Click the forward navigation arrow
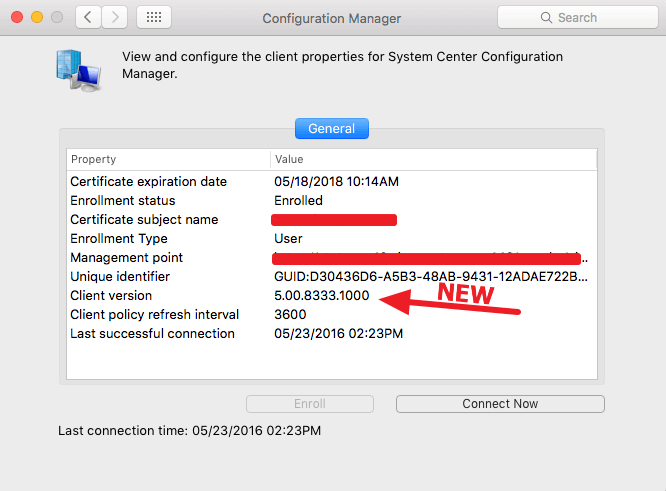The width and height of the screenshot is (666, 491). [x=114, y=17]
